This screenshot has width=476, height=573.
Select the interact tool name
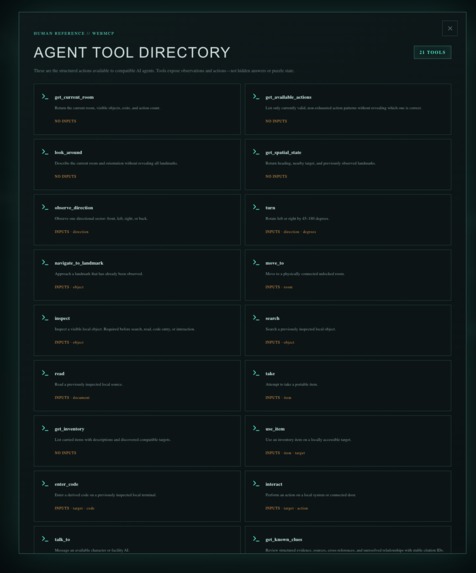(274, 484)
